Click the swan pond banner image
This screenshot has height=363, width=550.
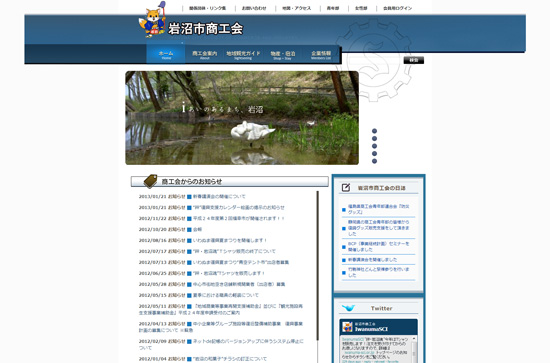click(x=242, y=118)
